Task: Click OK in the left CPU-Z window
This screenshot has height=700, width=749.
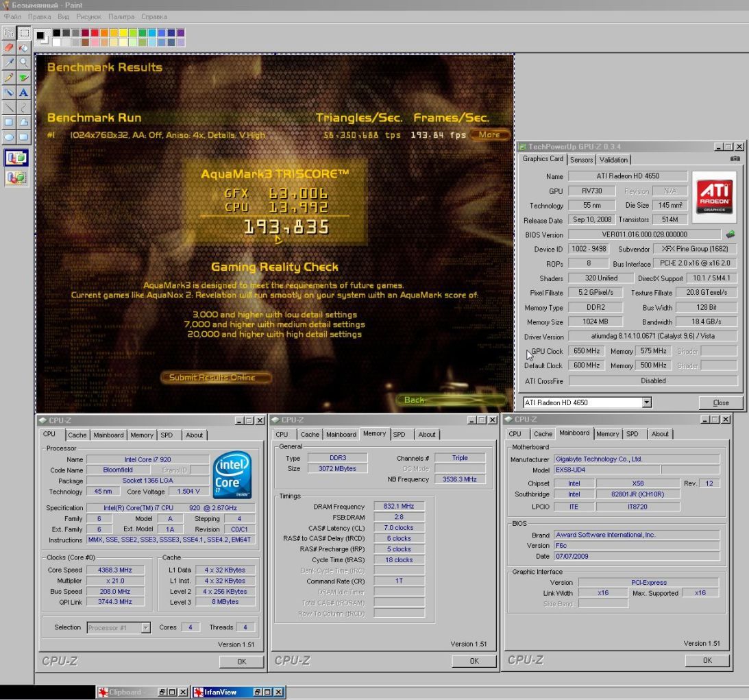Action: 241,662
